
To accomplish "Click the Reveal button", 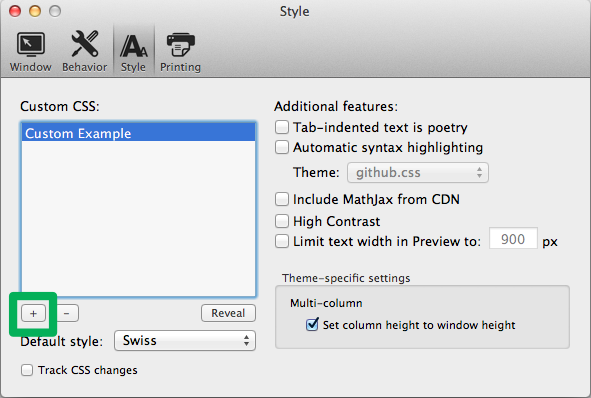I will [228, 313].
